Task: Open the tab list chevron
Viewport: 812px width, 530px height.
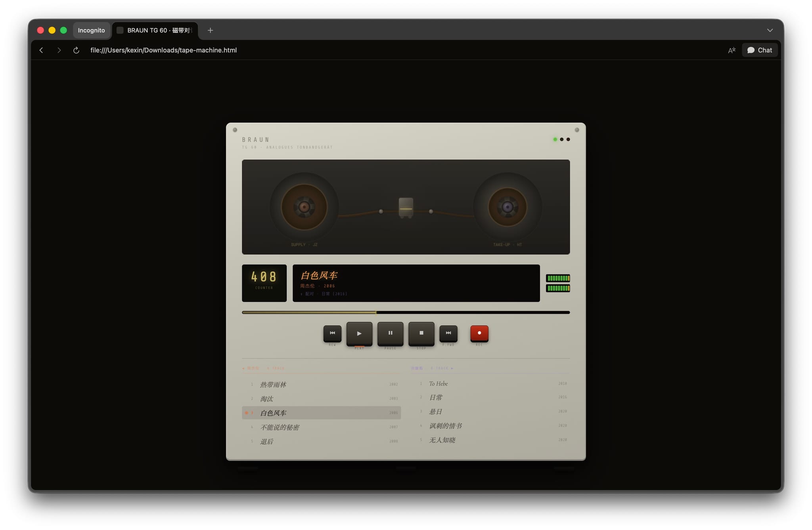Action: pyautogui.click(x=770, y=31)
